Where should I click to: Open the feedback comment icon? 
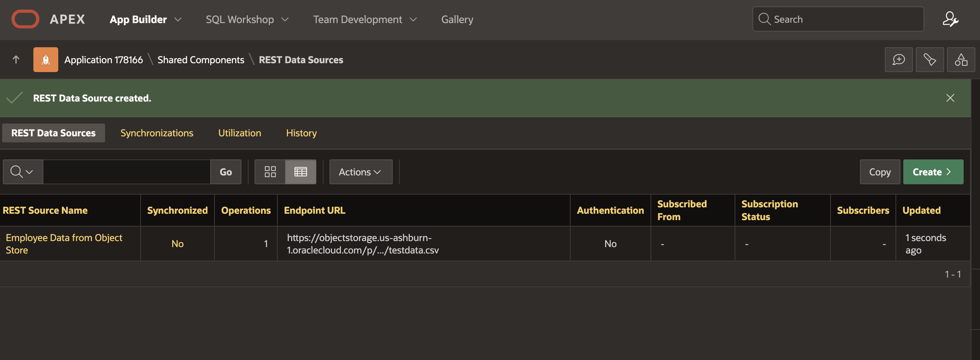click(898, 60)
